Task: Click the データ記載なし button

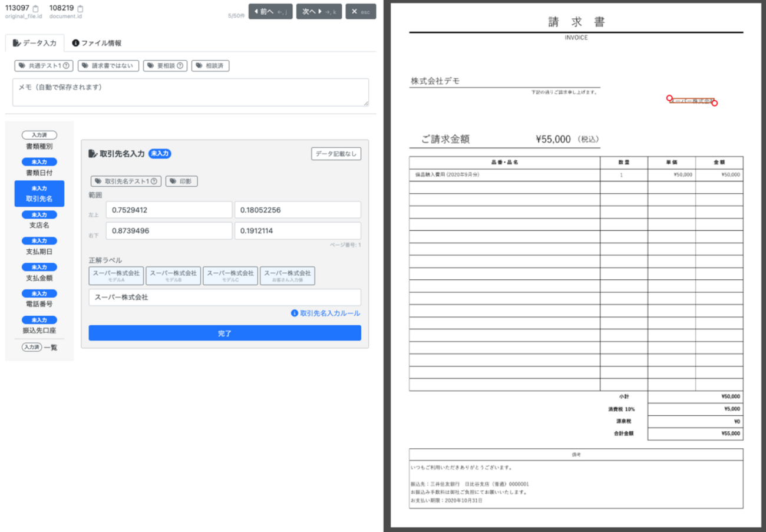Action: coord(336,154)
